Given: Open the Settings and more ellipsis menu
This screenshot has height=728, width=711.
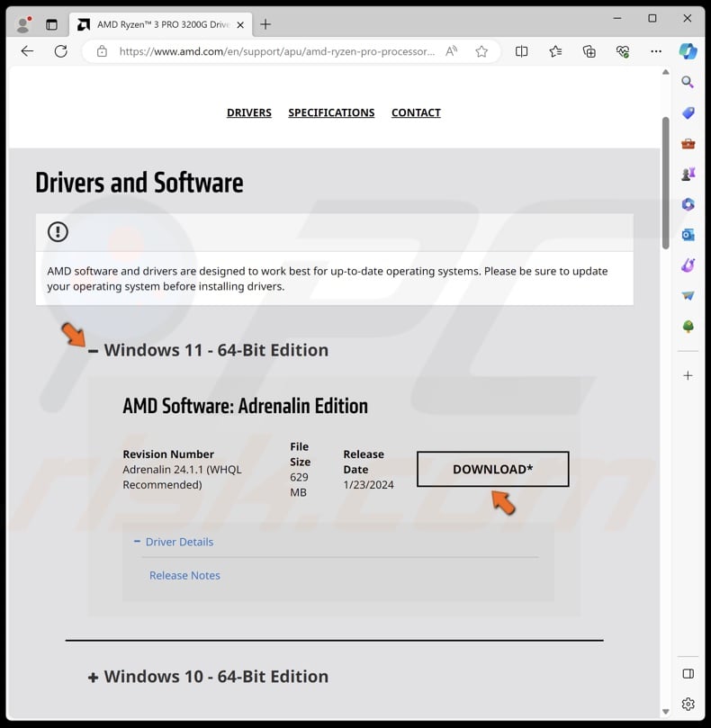Looking at the screenshot, I should click(656, 51).
